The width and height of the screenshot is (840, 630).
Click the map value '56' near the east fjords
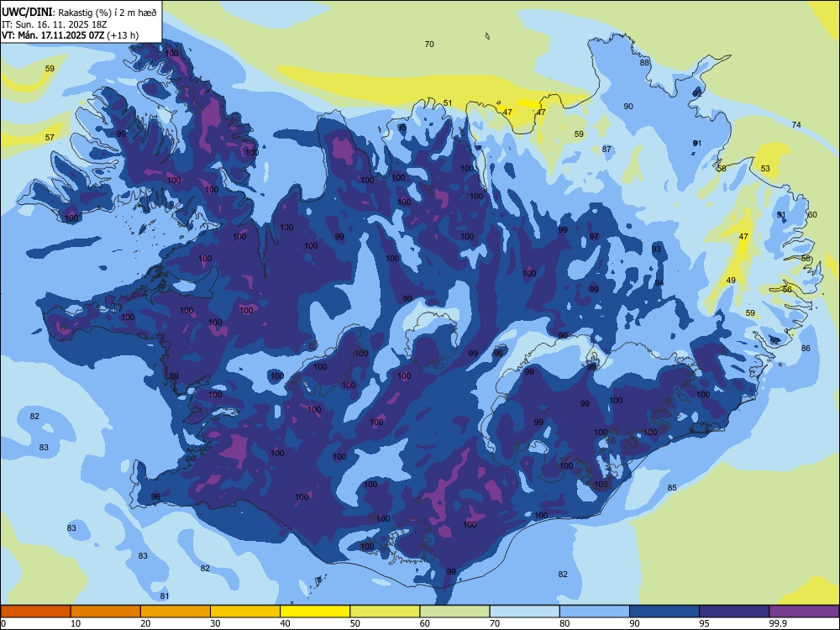787,289
